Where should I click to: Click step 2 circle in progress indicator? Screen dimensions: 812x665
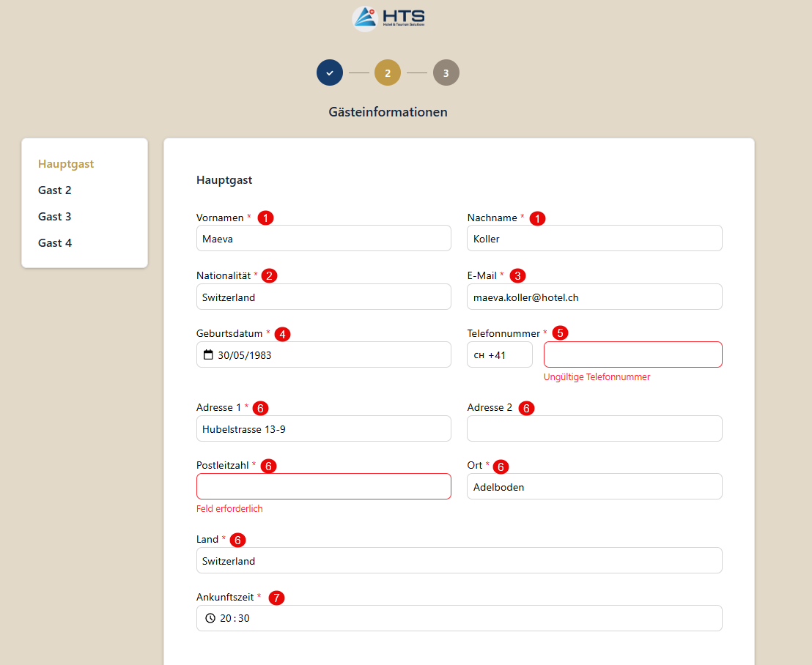pos(388,73)
